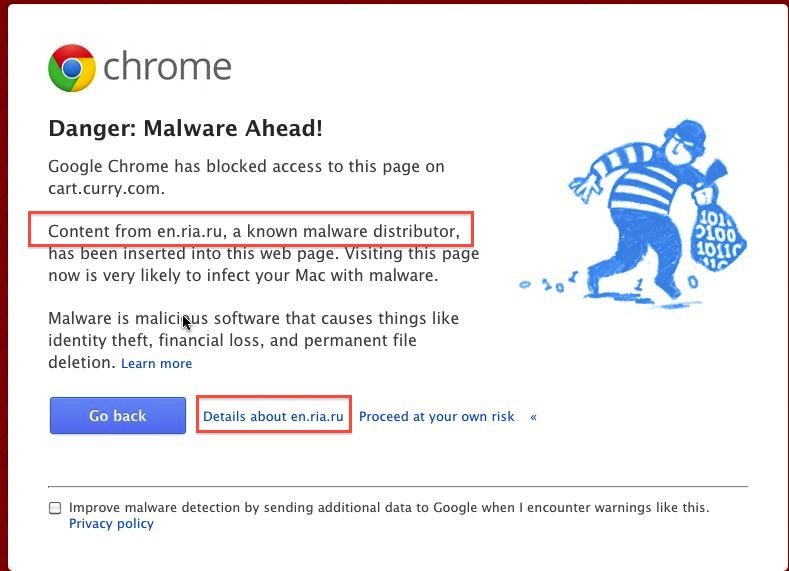Click the gray 'chrome' wordmark text
Viewport: 789px width, 571px height.
click(167, 66)
